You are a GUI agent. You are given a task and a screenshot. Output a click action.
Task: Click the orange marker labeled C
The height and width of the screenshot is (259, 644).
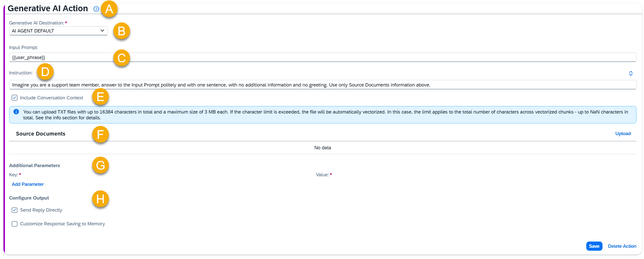121,58
